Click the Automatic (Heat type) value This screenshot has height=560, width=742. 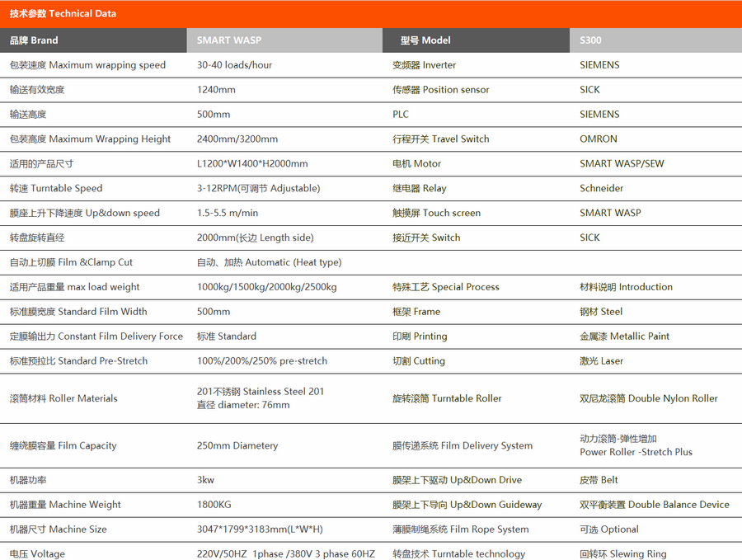(x=269, y=262)
